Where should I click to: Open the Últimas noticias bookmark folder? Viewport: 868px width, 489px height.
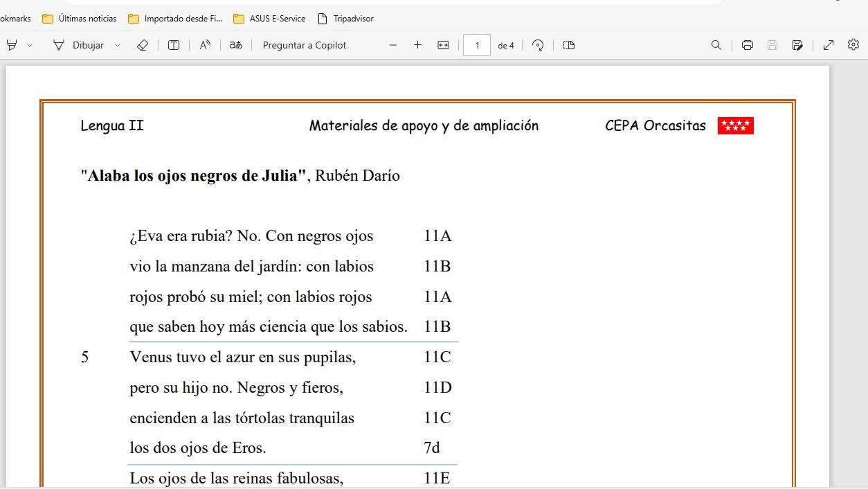pos(80,19)
